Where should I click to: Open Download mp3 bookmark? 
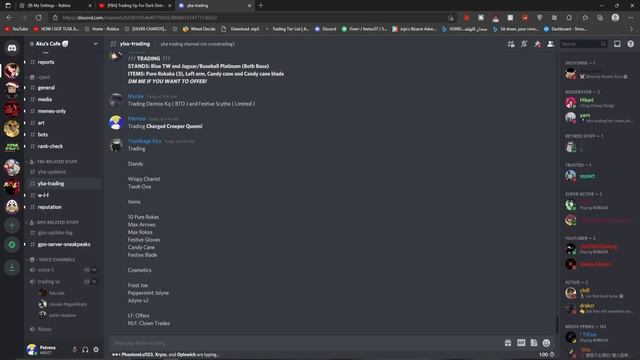(240, 29)
